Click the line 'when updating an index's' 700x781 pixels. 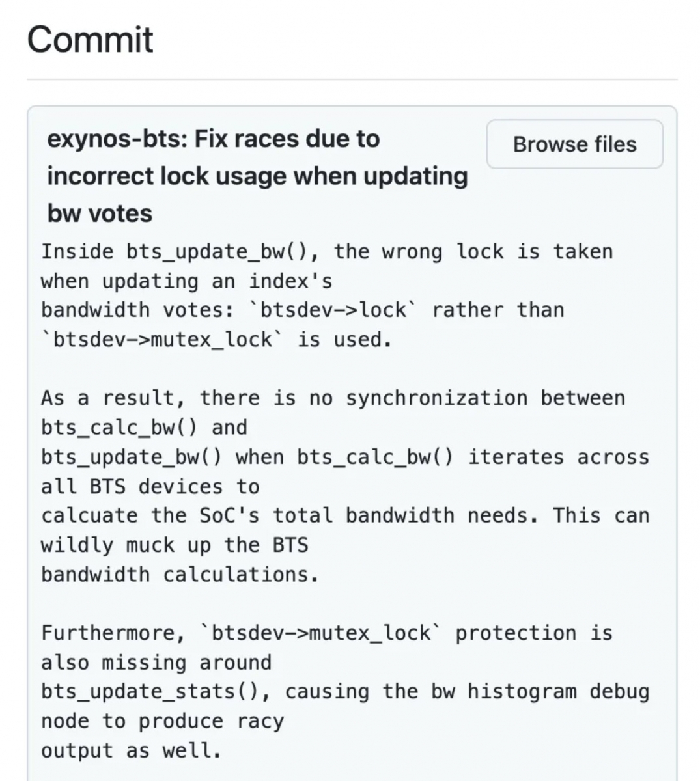pyautogui.click(x=186, y=281)
